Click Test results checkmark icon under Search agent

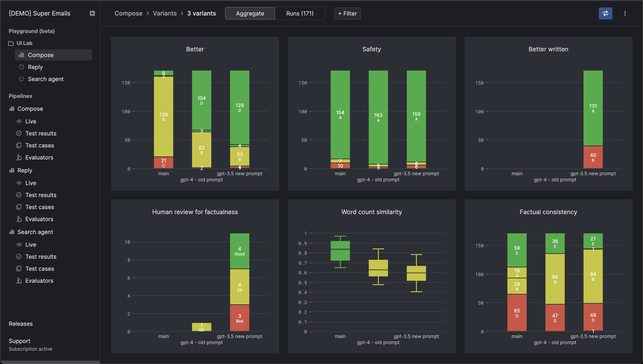(19, 257)
